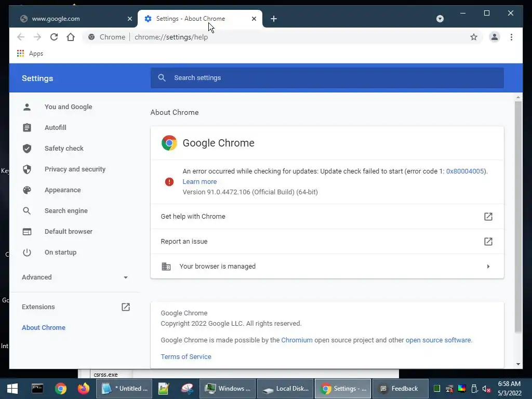
Task: Click the address bar URL chrome://settings/help
Action: (x=171, y=37)
